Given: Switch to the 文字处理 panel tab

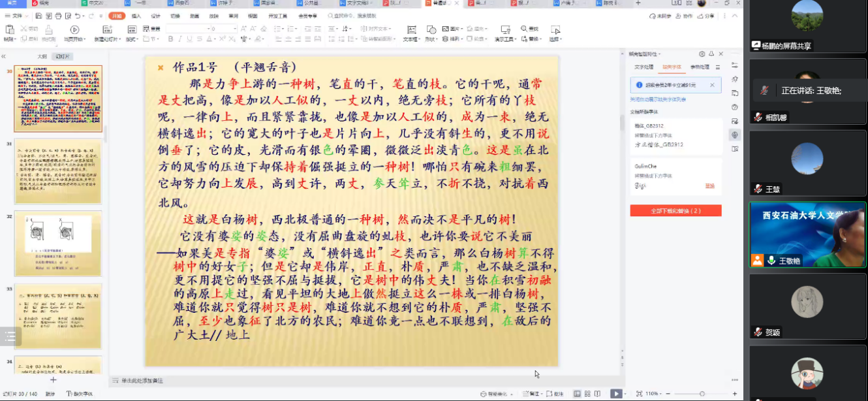Looking at the screenshot, I should coord(644,67).
